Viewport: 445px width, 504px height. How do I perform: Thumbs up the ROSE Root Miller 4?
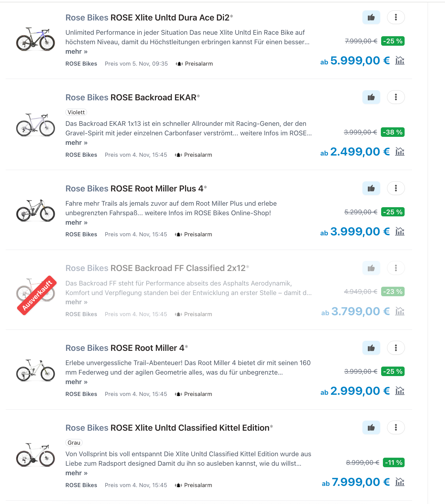pos(371,348)
